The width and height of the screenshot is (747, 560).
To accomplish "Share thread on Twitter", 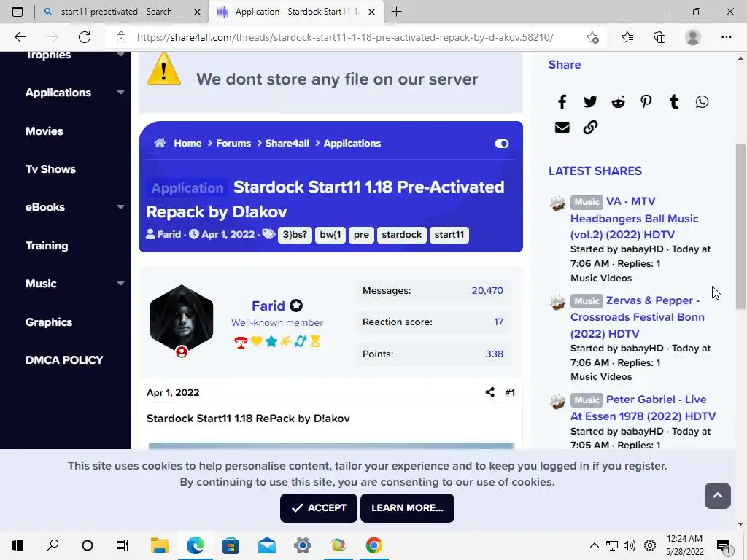I will pyautogui.click(x=589, y=102).
